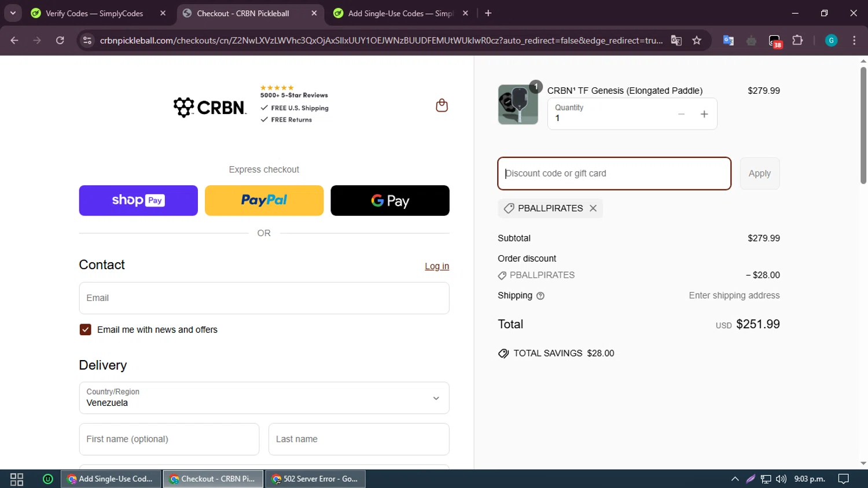Open the clock showing 9:03 p.m.
This screenshot has width=868, height=488.
coord(810,479)
